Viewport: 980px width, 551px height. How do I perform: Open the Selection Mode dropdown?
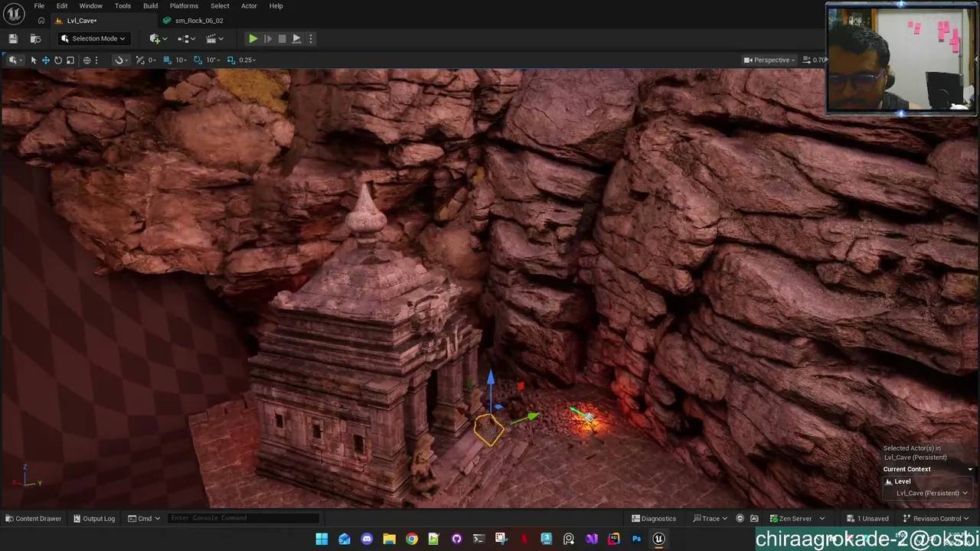tap(93, 38)
